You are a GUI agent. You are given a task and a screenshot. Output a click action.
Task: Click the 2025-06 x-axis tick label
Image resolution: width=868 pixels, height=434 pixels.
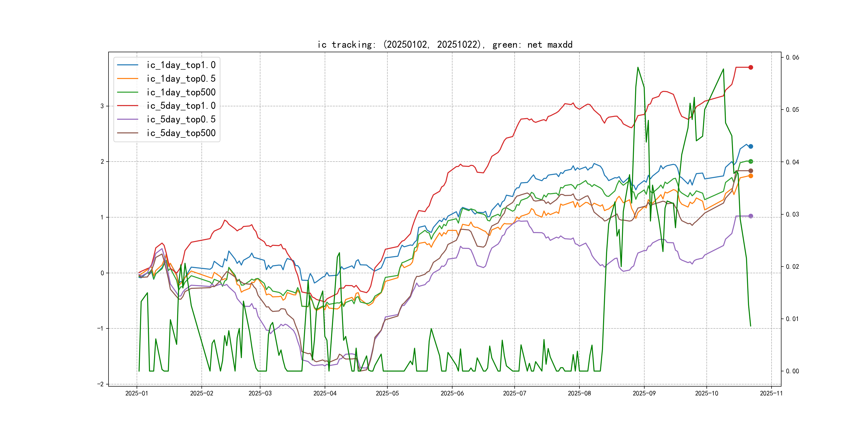(x=452, y=393)
